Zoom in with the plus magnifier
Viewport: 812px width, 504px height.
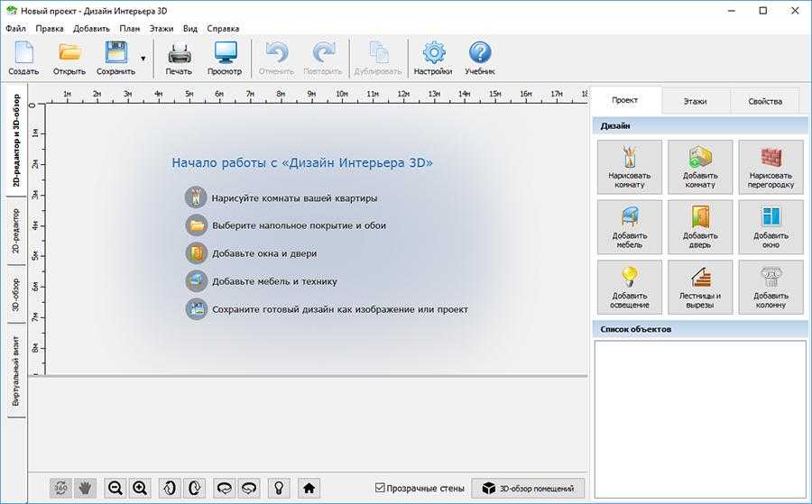click(x=140, y=488)
